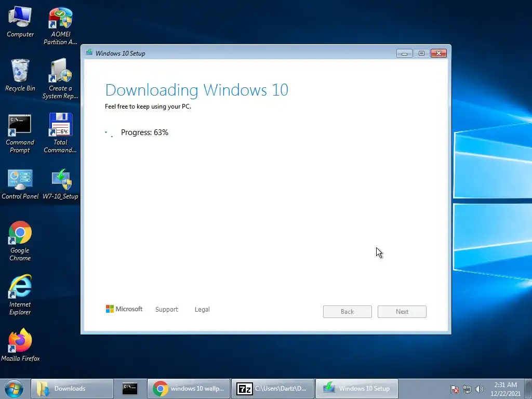Open the Windows Start orb

(14, 389)
